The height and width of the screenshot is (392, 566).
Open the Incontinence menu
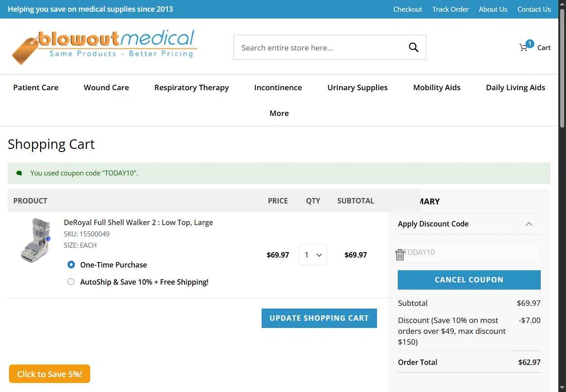(278, 88)
